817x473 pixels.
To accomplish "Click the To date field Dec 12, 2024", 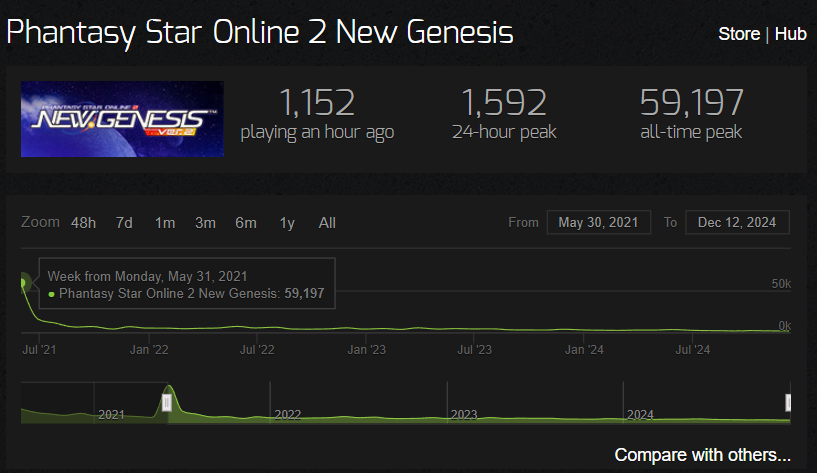I will coord(737,222).
